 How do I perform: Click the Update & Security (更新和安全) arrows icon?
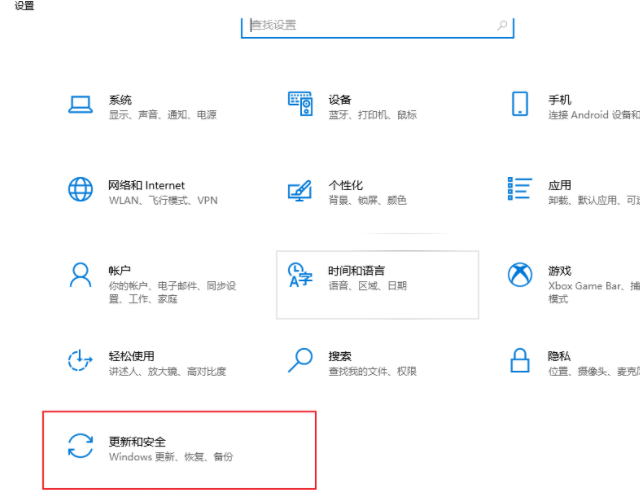tap(80, 446)
